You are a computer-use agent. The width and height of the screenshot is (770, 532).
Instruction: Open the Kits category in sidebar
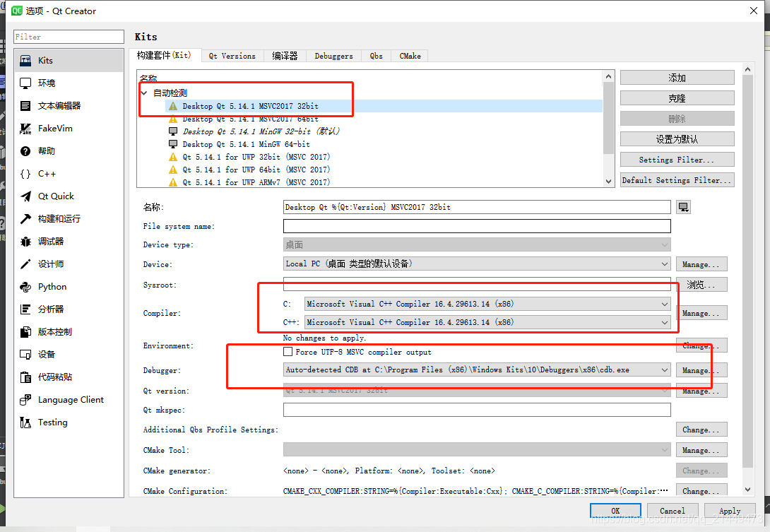(x=69, y=61)
